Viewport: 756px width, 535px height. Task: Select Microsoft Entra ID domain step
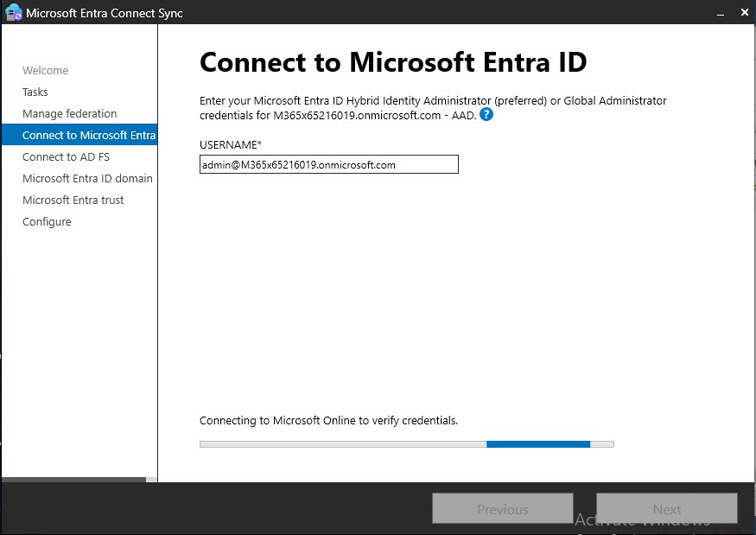tap(87, 179)
